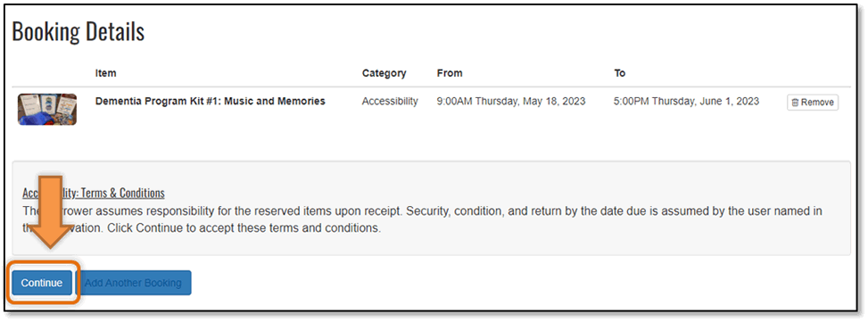868x322 pixels.
Task: Click the trash icon in the Remove button
Action: click(x=796, y=103)
